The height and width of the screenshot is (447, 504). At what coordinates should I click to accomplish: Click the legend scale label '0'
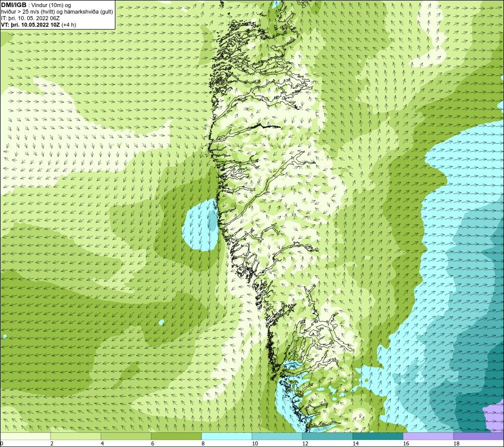click(2, 443)
